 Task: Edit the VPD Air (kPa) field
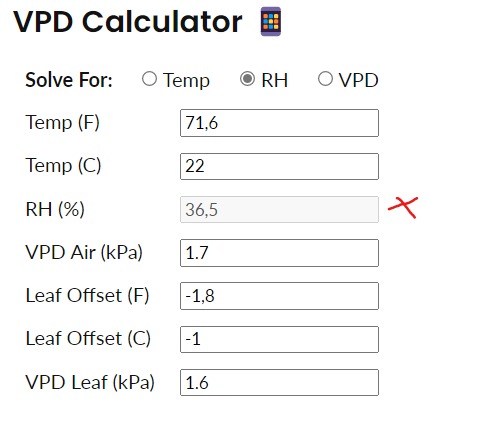[x=279, y=253]
